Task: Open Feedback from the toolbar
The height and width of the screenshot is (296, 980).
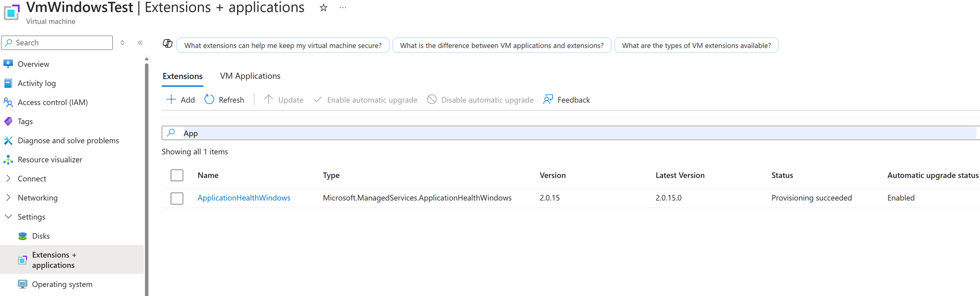Action: 566,100
